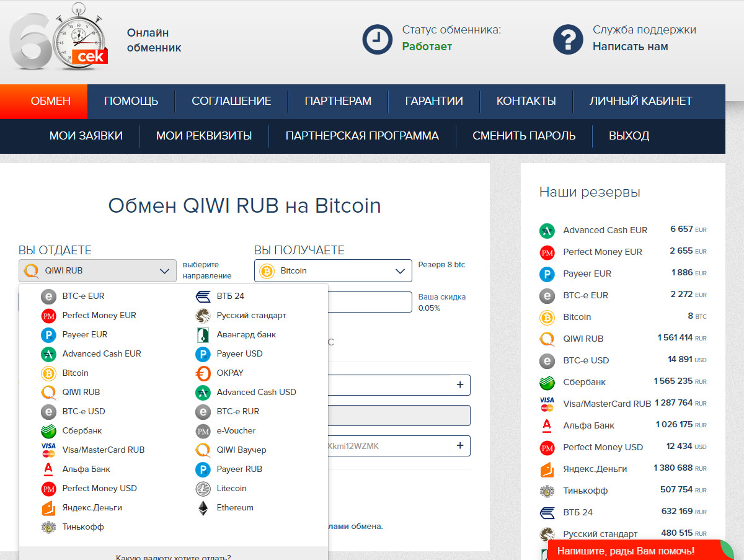
Task: Select OKPAY icon in dropdown list
Action: 203,373
